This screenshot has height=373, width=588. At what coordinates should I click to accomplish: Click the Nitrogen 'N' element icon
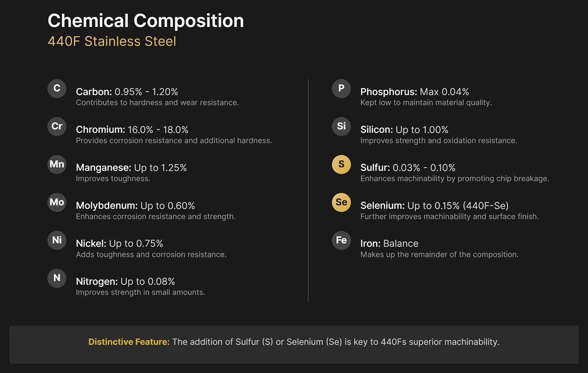point(57,278)
